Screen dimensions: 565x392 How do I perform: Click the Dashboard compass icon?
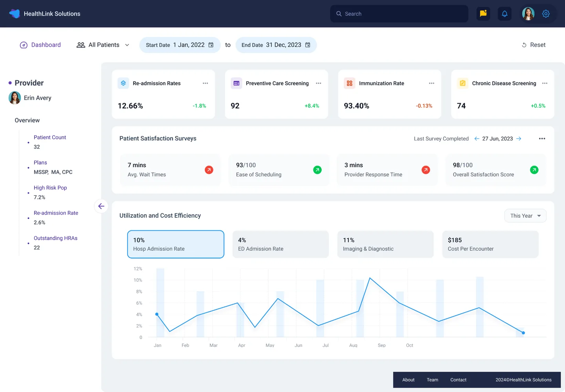click(24, 45)
